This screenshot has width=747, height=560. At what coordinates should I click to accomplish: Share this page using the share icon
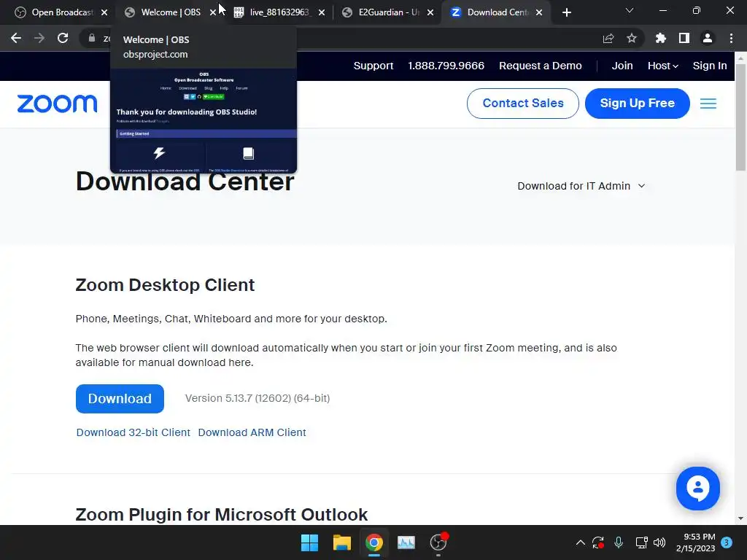click(x=608, y=38)
